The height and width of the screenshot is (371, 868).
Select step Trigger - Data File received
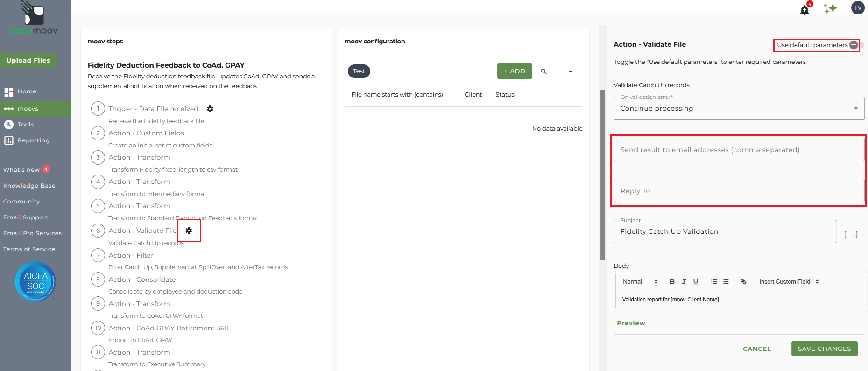click(153, 109)
